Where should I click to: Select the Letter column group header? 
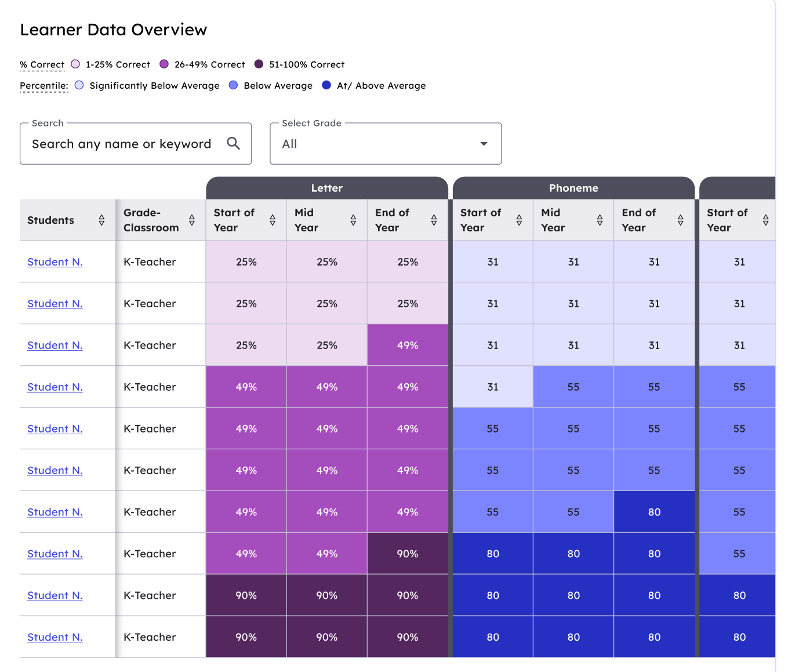point(326,188)
